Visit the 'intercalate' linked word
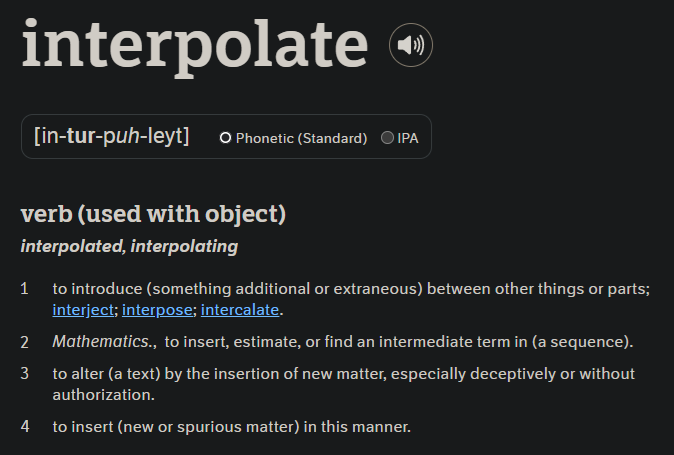This screenshot has width=674, height=455. [240, 310]
